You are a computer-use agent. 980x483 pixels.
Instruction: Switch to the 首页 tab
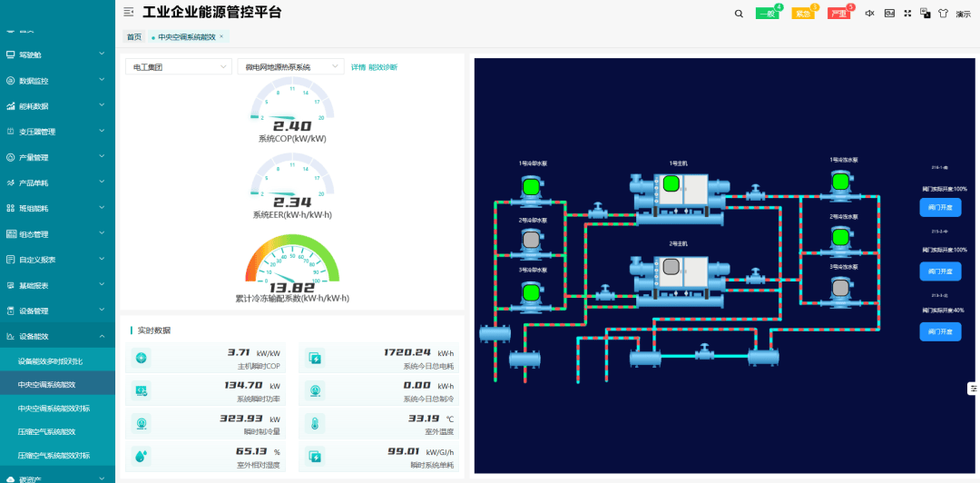134,37
